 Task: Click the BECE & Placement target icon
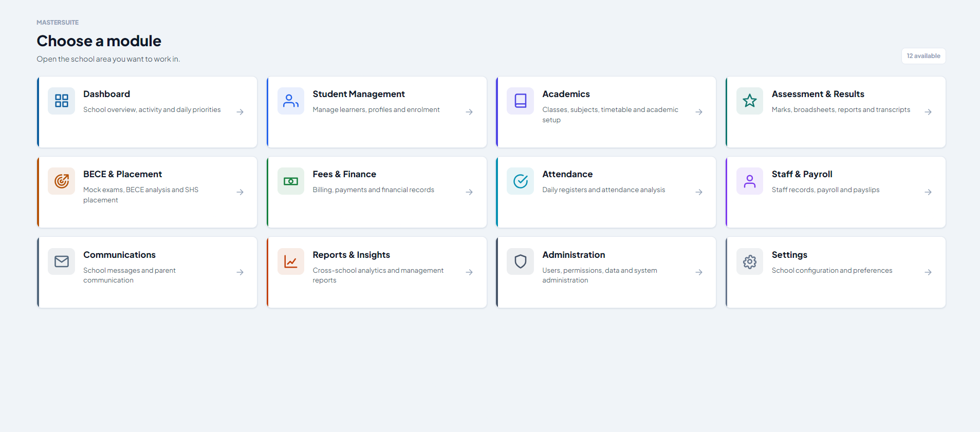pyautogui.click(x=62, y=181)
